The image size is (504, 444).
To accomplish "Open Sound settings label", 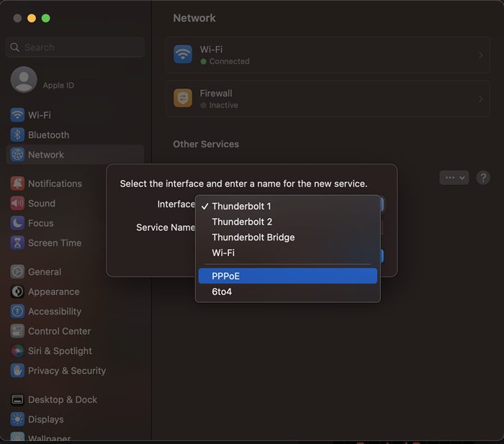I will tap(42, 204).
